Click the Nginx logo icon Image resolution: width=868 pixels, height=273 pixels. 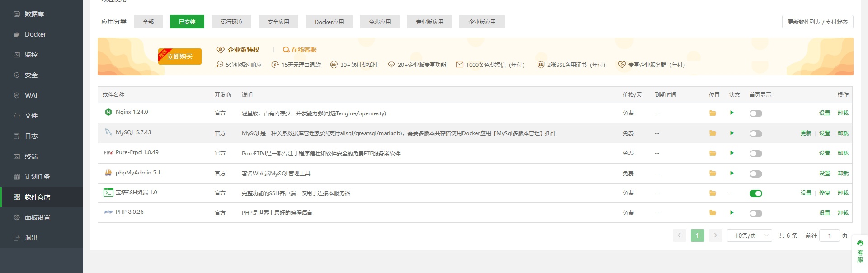(x=108, y=112)
